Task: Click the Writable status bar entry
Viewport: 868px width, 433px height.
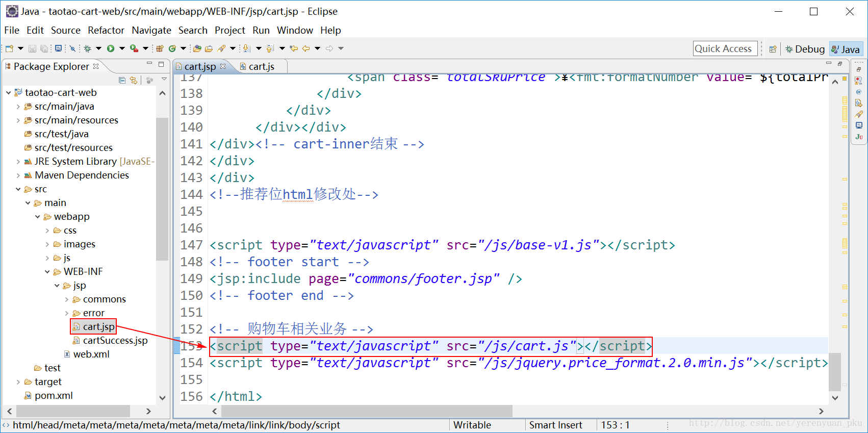Action: point(472,425)
